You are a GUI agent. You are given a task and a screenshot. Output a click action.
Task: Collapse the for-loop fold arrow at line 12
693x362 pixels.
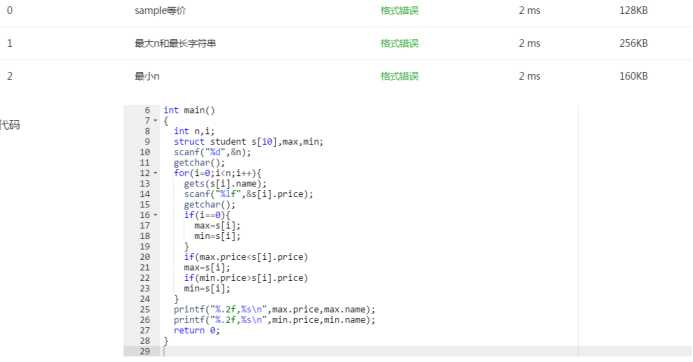(156, 173)
